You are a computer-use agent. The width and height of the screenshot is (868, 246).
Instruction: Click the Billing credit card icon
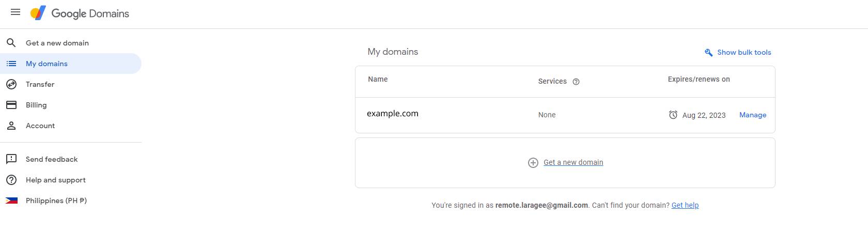(11, 105)
